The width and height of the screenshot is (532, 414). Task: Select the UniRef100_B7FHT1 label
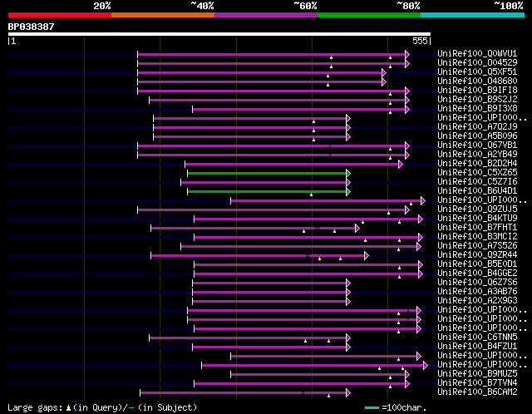coord(477,228)
